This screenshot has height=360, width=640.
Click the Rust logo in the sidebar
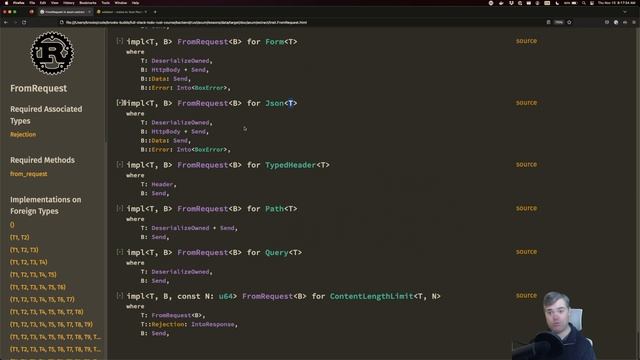tap(52, 53)
